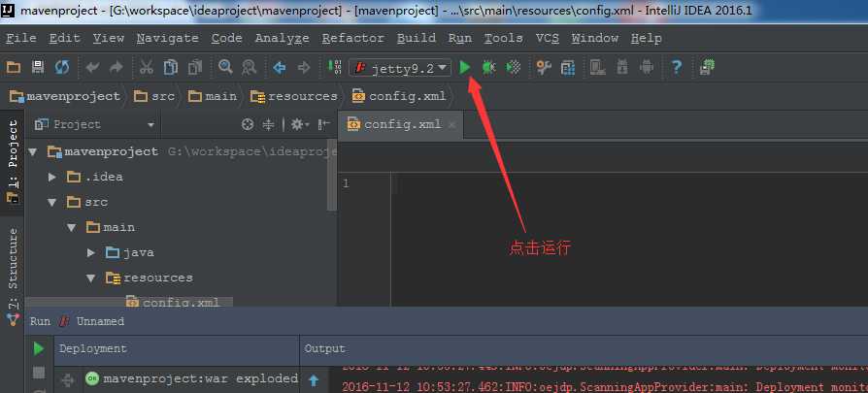Open the Project panel gear settings
This screenshot has width=868, height=393.
coord(300,124)
